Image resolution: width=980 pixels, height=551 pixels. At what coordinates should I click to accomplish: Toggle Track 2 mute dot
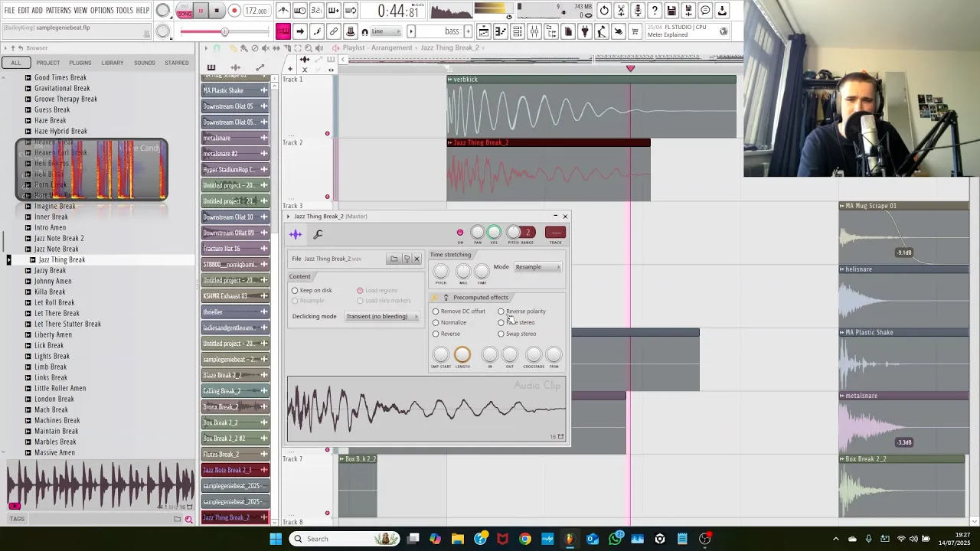327,197
